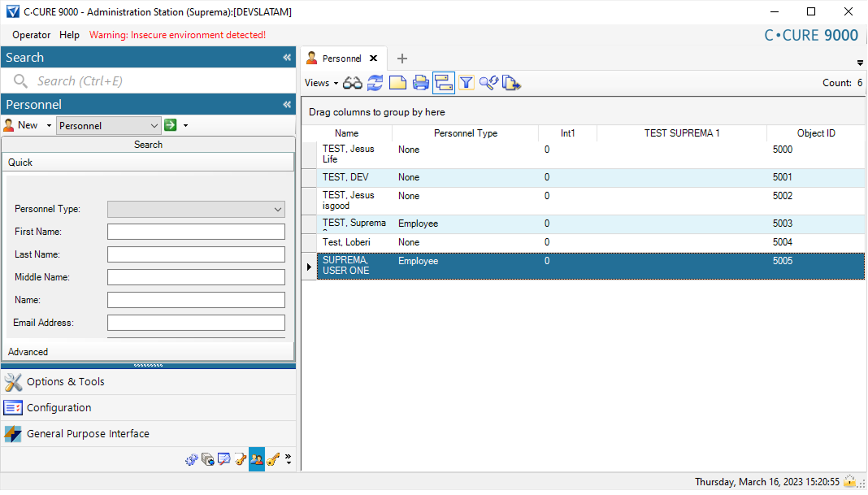Click the export documents icon

tap(511, 83)
